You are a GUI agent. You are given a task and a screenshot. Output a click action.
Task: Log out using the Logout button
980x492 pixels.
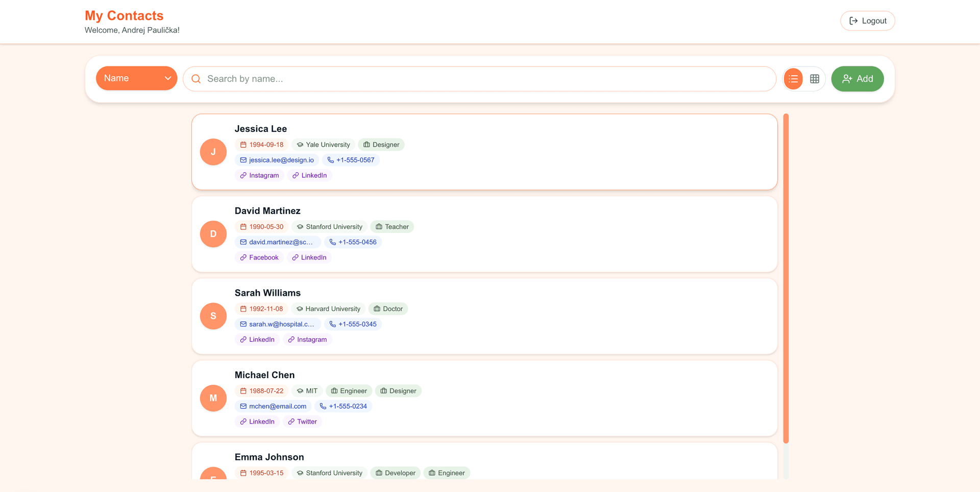pos(867,21)
